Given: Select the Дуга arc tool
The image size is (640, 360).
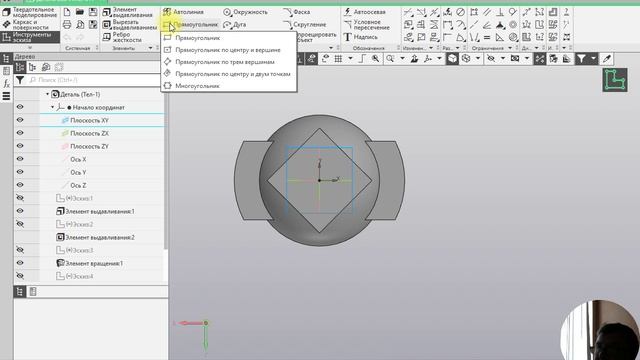Looking at the screenshot, I should pos(235,24).
